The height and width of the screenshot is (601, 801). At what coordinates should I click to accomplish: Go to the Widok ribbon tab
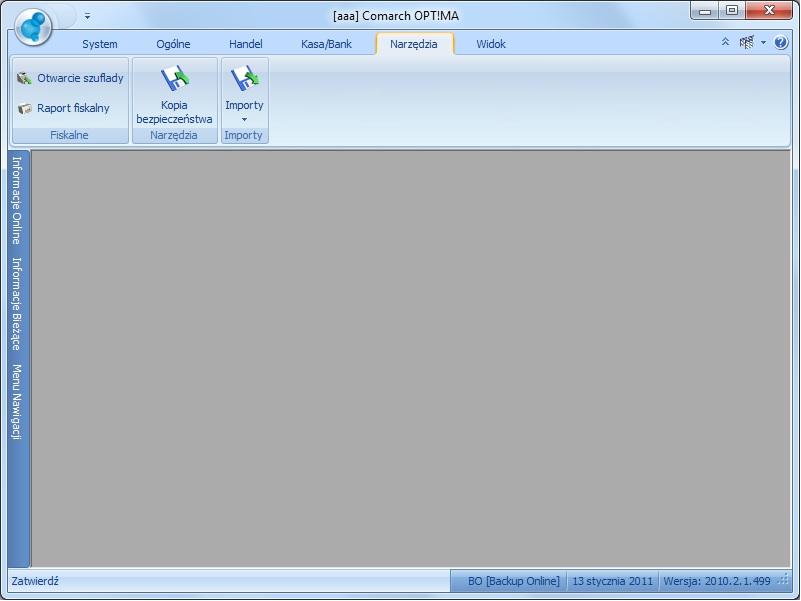[491, 44]
